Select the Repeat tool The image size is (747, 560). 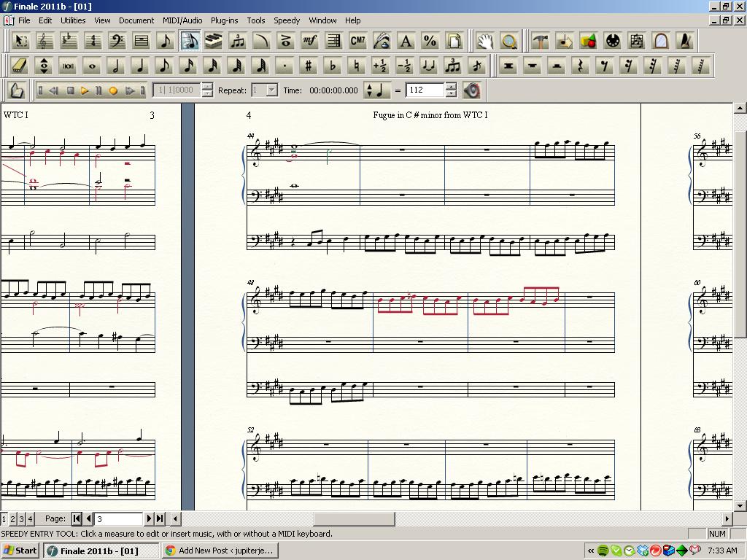tap(334, 41)
